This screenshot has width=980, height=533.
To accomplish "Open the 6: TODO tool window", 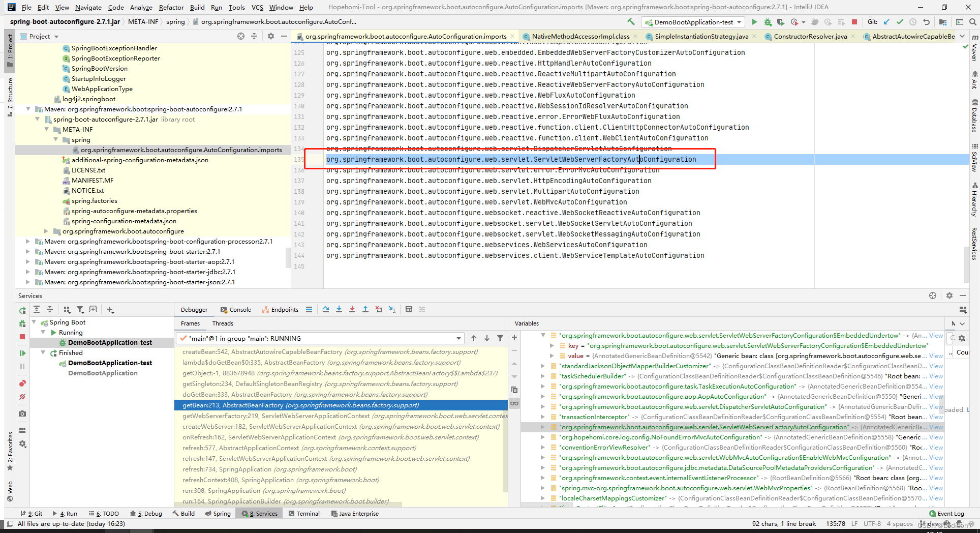I will (104, 514).
